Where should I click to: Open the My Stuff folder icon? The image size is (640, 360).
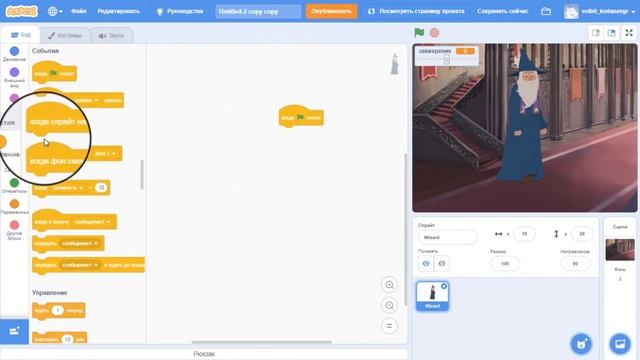click(x=546, y=11)
